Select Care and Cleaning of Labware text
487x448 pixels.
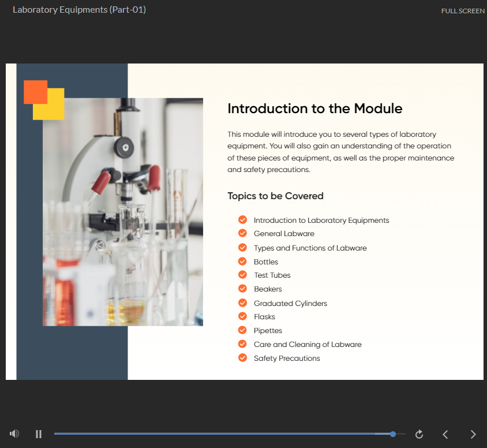tap(308, 345)
